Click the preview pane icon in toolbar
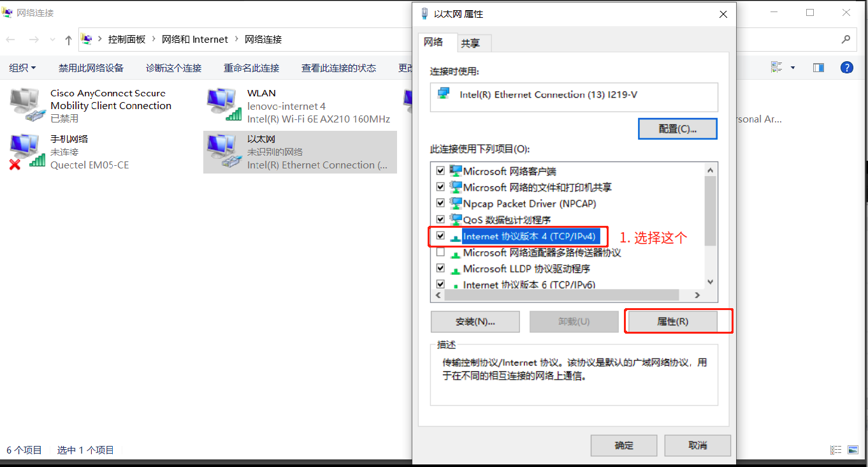The image size is (868, 467). 819,68
